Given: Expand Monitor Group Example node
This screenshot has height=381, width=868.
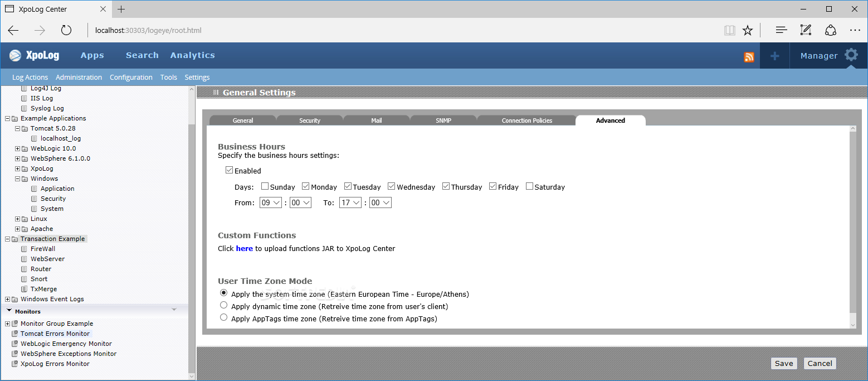Looking at the screenshot, I should coord(7,324).
